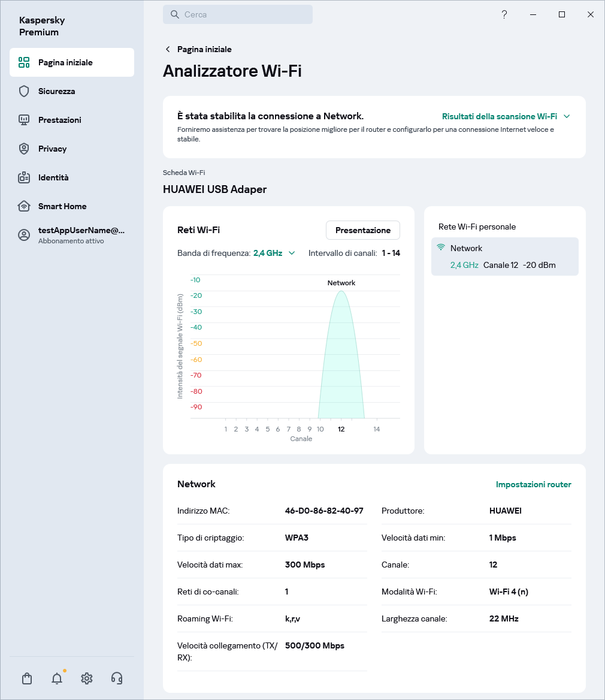Screen dimensions: 605x700
Task: Select the Network entry in personal Wi-Fi list
Action: click(504, 257)
